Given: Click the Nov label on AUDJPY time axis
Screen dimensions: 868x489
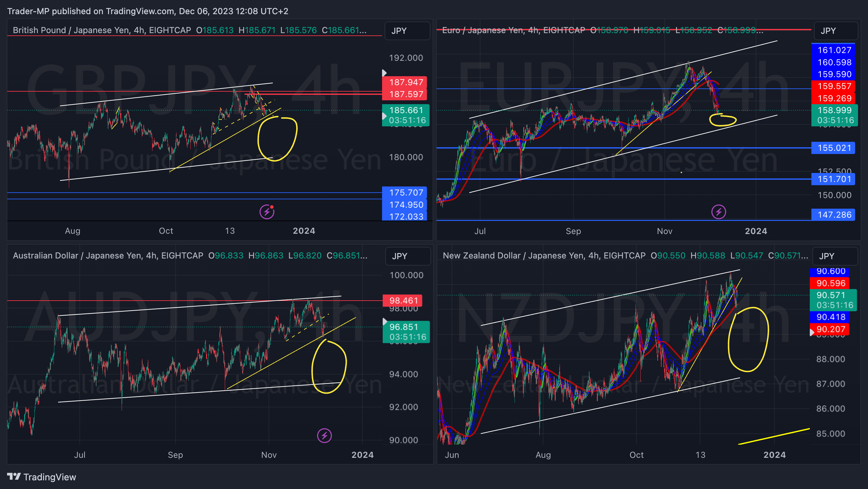Looking at the screenshot, I should (x=269, y=455).
